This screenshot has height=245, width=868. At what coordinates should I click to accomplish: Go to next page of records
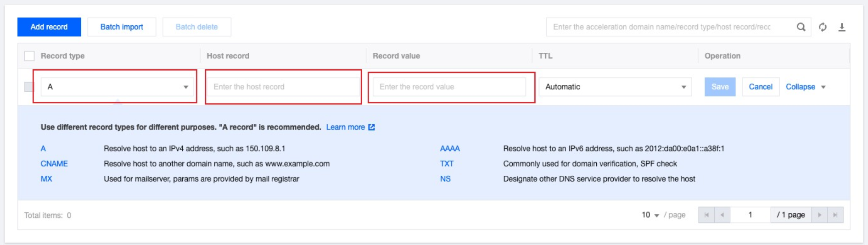[x=819, y=215]
